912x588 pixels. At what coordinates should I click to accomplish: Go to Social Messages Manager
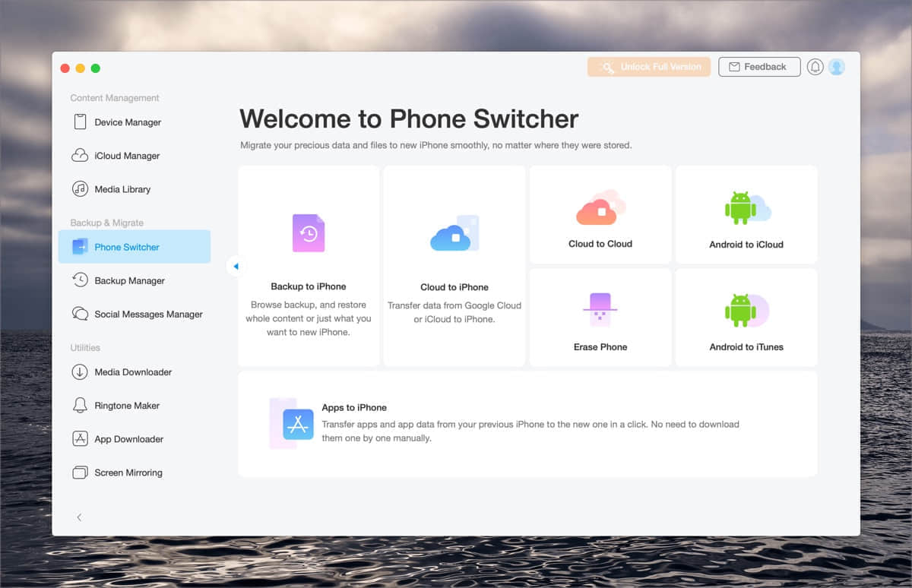pos(135,314)
